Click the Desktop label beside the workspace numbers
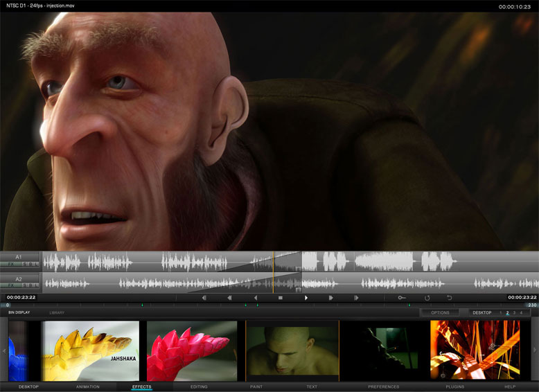This screenshot has width=539, height=392. (482, 312)
